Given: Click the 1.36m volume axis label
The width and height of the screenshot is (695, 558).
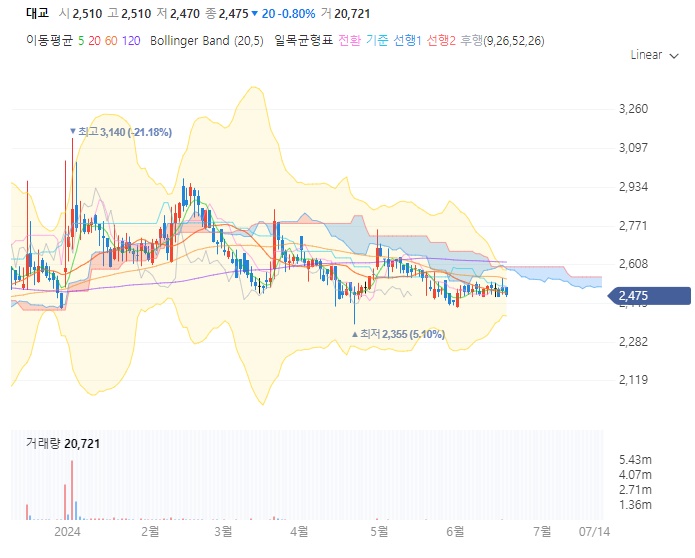Looking at the screenshot, I should tap(636, 504).
